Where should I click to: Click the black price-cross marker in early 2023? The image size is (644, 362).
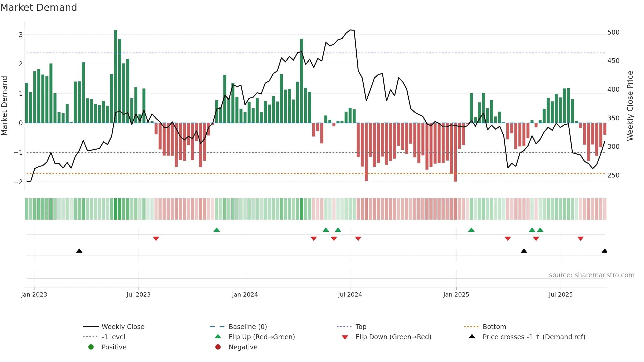click(x=79, y=251)
